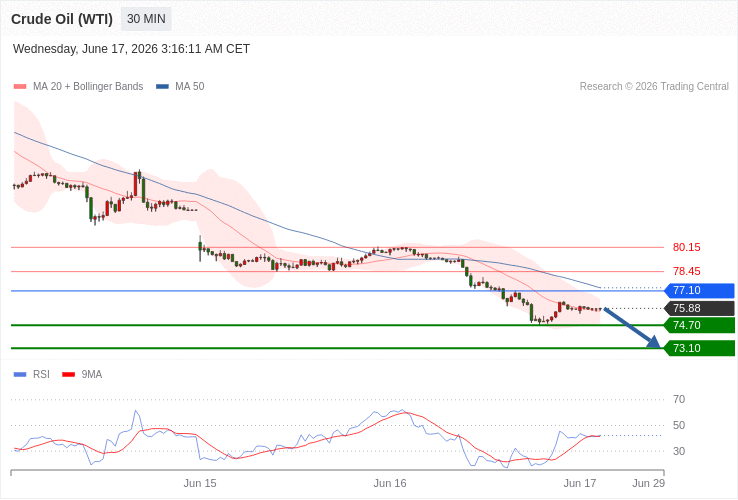The width and height of the screenshot is (738, 500).
Task: Click the 73.10 green target tag
Action: (699, 348)
